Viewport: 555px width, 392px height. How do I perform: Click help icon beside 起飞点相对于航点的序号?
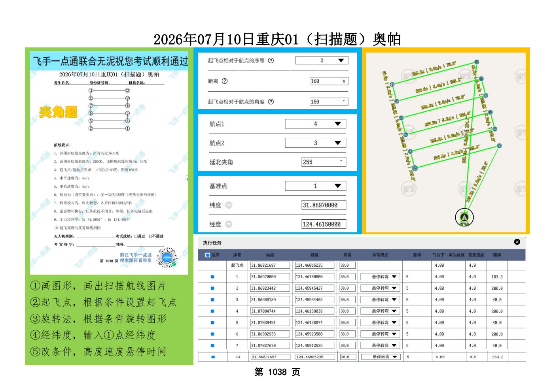[x=271, y=60]
